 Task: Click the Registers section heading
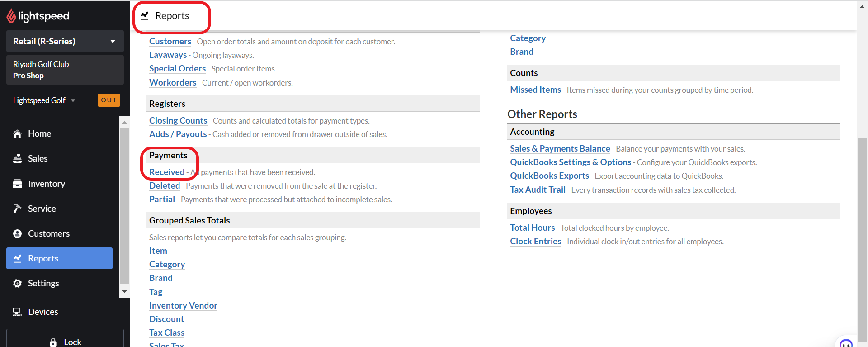[167, 104]
